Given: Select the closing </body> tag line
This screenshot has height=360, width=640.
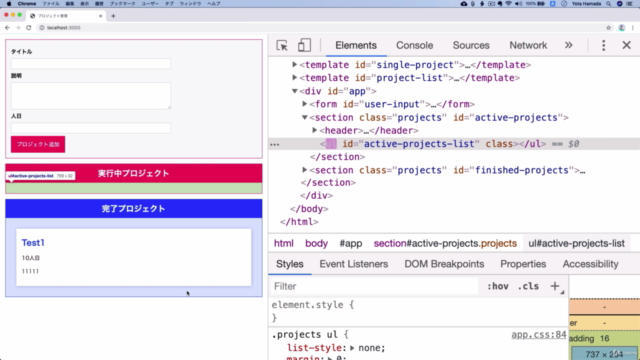Looking at the screenshot, I should 309,209.
